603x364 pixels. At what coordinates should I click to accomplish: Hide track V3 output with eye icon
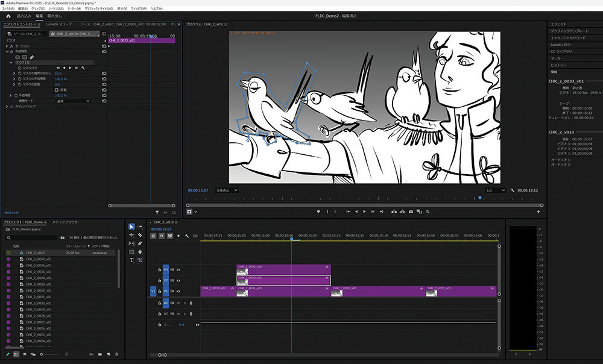[178, 270]
